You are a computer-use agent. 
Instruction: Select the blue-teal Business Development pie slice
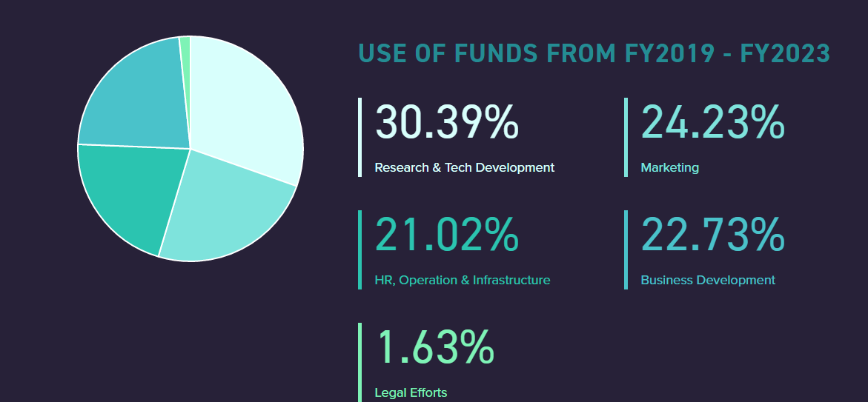pos(133,96)
